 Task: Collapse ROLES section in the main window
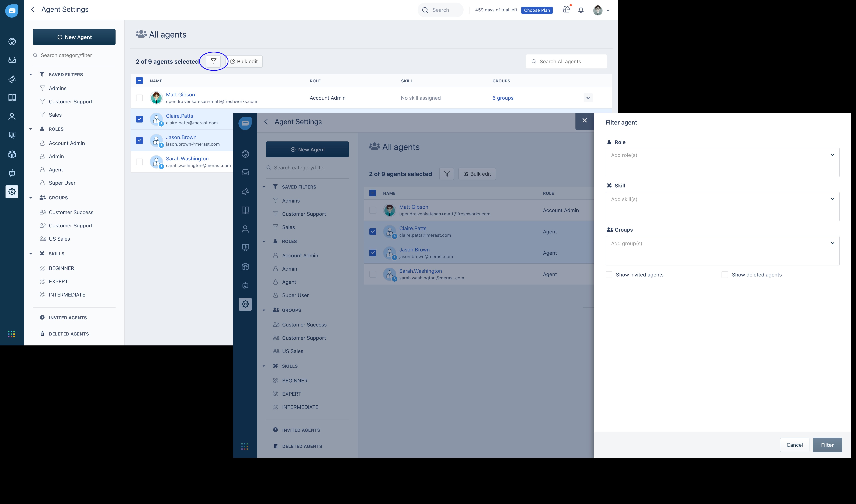pyautogui.click(x=31, y=129)
